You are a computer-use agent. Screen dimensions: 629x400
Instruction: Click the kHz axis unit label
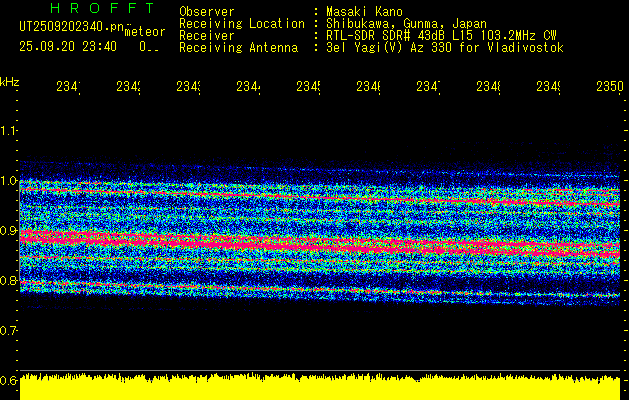[9, 82]
